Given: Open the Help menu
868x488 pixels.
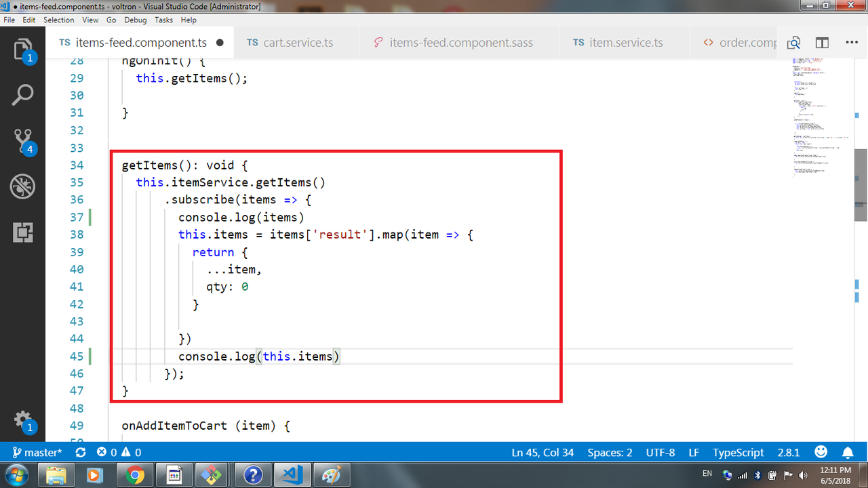Looking at the screenshot, I should click(x=189, y=20).
